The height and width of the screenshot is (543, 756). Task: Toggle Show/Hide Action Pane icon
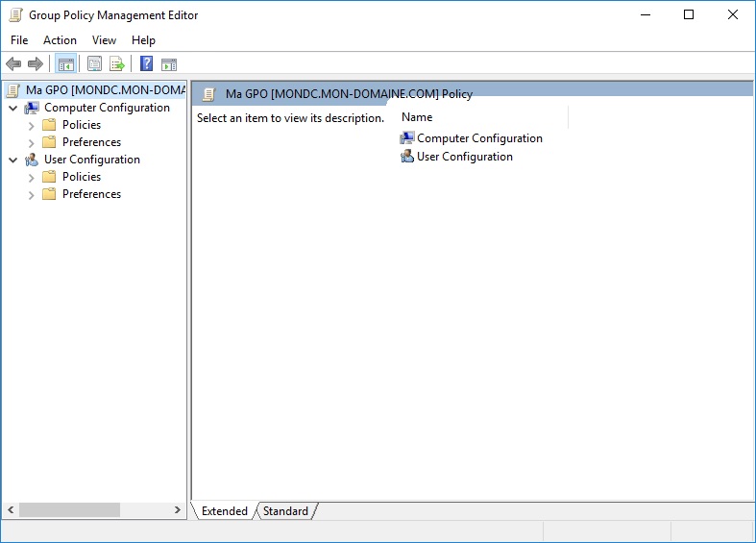169,64
